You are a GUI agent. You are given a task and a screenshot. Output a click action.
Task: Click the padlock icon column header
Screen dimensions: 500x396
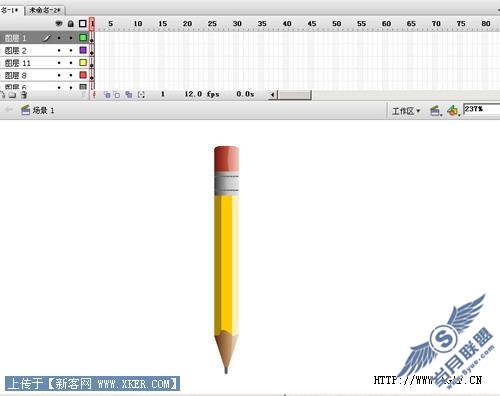[71, 24]
